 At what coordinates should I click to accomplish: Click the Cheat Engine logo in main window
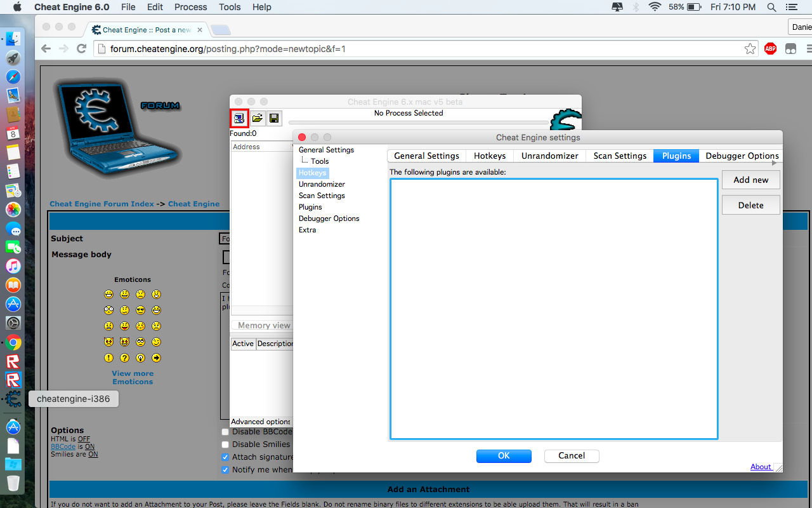[565, 121]
